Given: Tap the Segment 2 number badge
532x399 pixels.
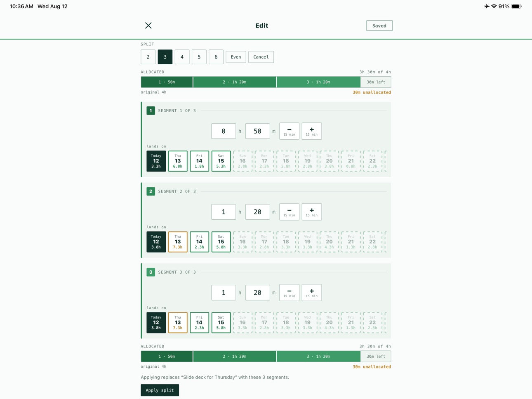Looking at the screenshot, I should (x=151, y=191).
